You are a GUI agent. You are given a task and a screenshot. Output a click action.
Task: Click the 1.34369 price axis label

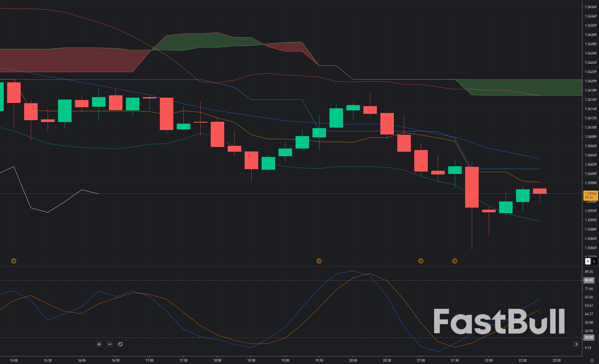(x=591, y=7)
